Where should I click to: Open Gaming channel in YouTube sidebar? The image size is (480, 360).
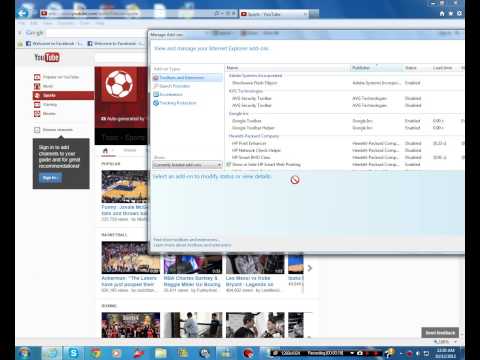pyautogui.click(x=46, y=104)
